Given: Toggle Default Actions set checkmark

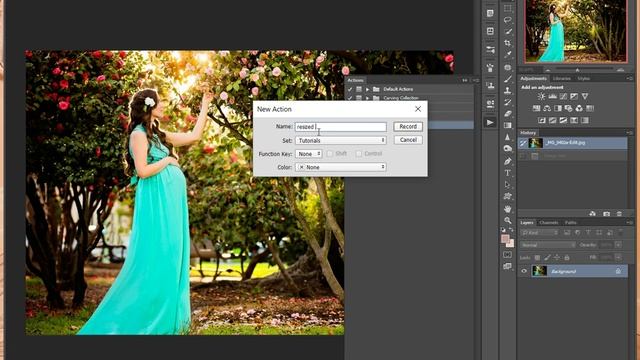Looking at the screenshot, I should (x=350, y=89).
